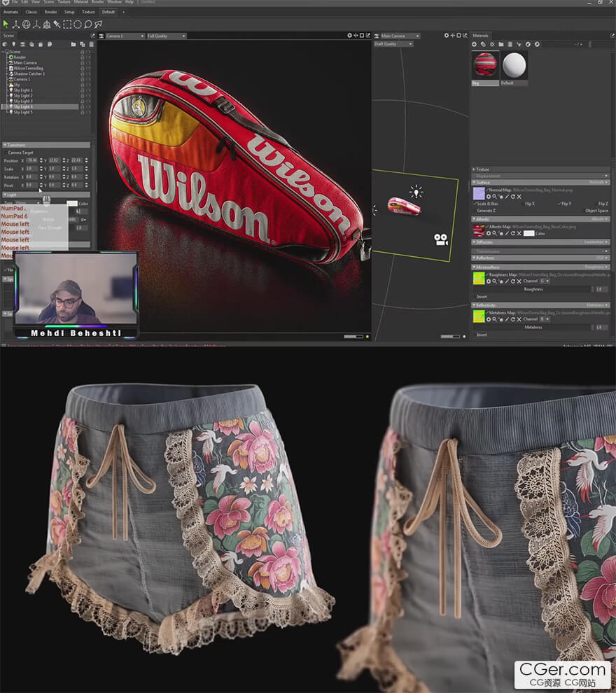Image resolution: width=616 pixels, height=693 pixels.
Task: Select Shadow Catcher 1 in scene tree
Action: (29, 73)
